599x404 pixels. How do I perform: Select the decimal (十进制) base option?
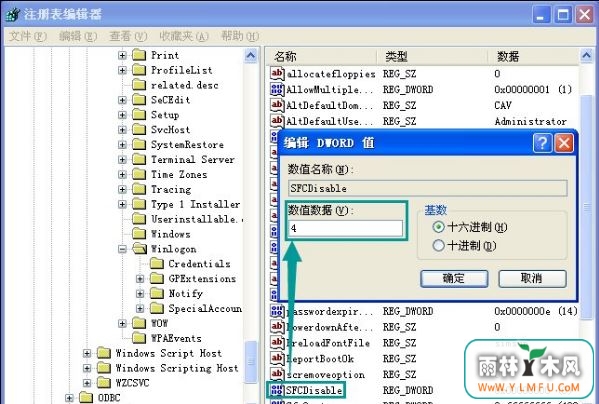(438, 245)
